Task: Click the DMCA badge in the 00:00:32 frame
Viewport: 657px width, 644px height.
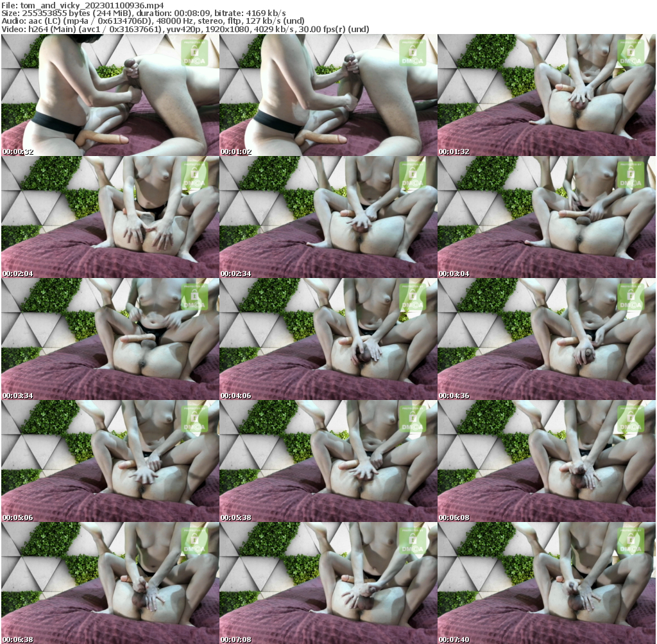Action: 194,53
